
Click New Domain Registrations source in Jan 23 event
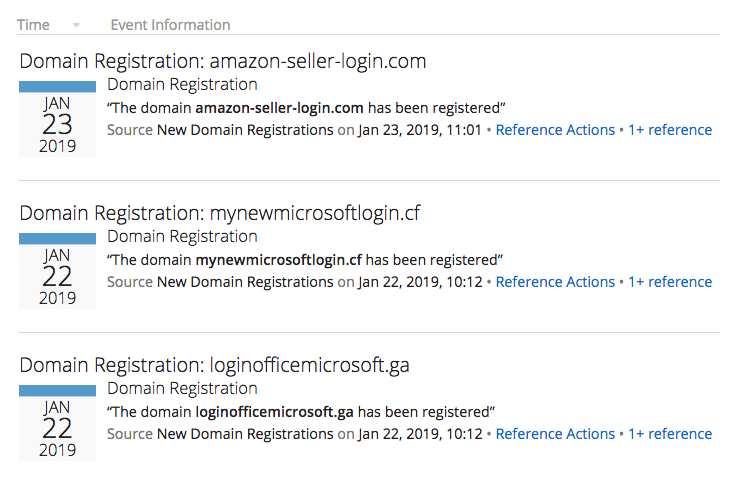245,130
